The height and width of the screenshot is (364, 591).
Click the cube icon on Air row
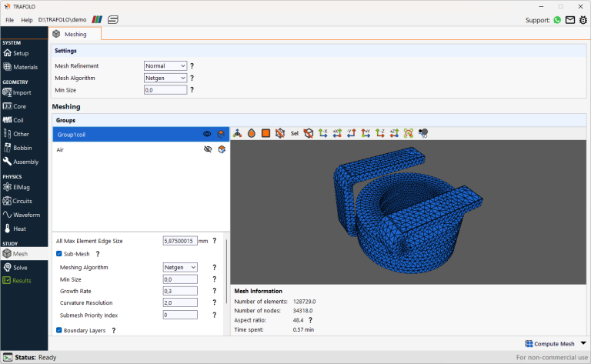222,149
